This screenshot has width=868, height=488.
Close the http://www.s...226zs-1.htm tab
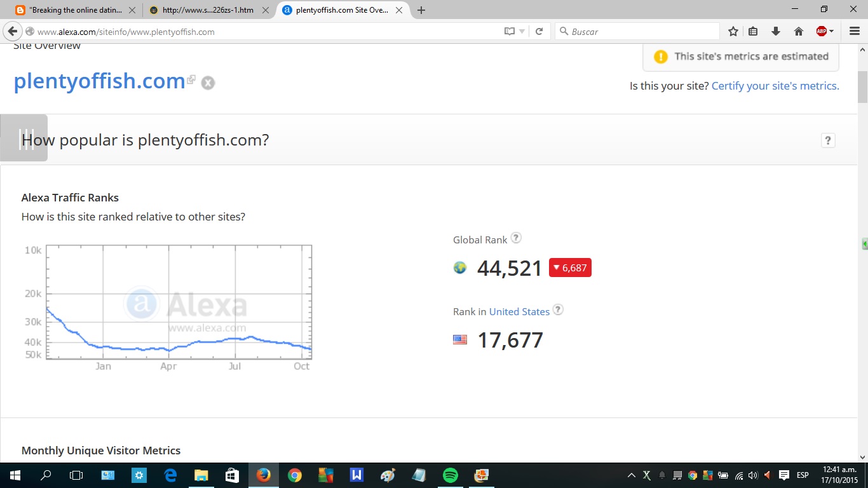point(266,10)
